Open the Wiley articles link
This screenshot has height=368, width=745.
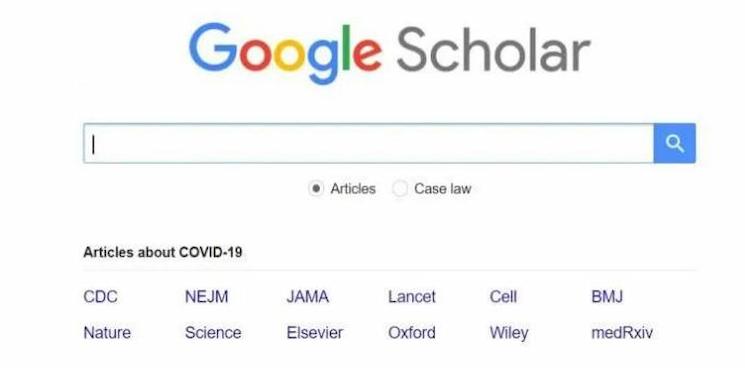coord(509,333)
